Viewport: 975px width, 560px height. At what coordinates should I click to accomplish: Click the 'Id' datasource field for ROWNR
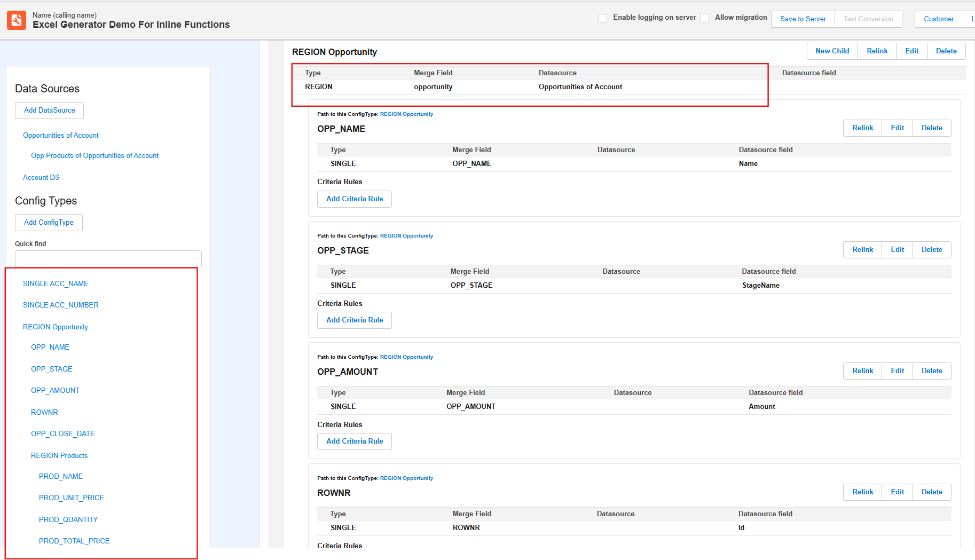pos(741,528)
